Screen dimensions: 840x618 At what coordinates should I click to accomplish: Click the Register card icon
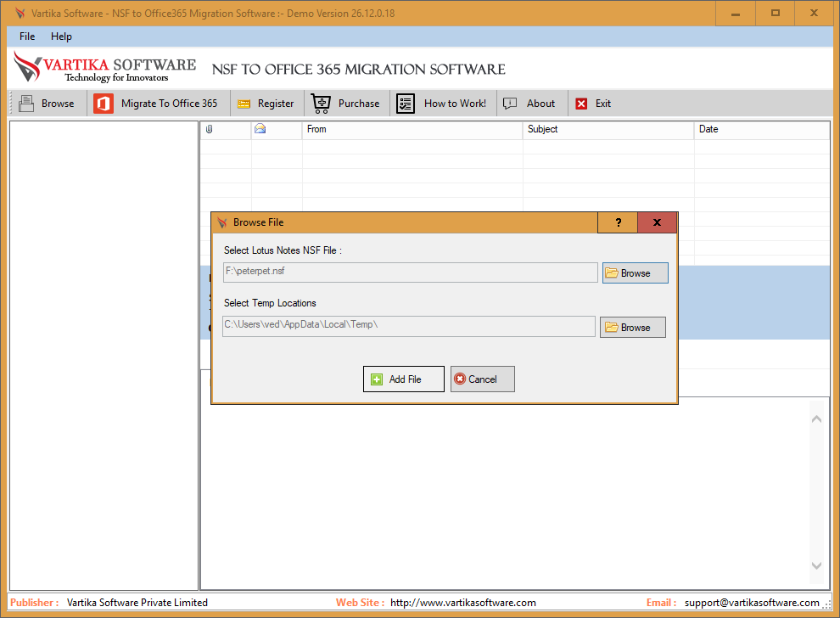click(244, 104)
